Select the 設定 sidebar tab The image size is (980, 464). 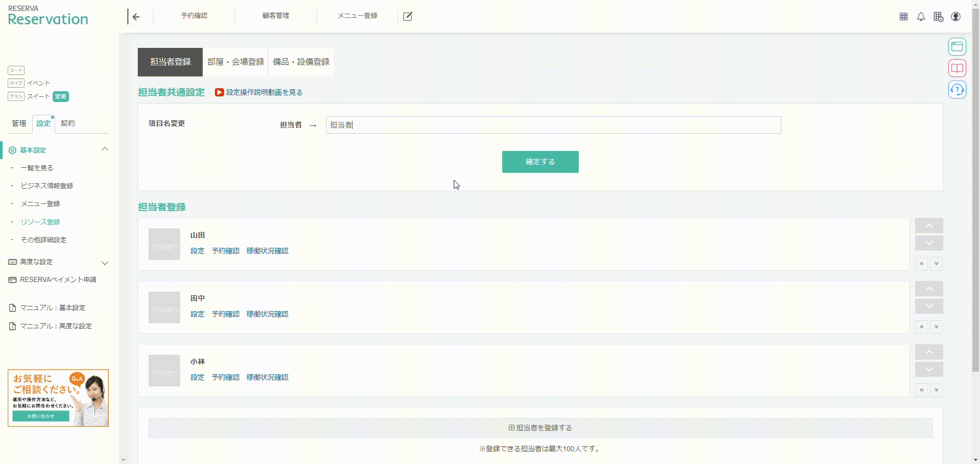(x=43, y=123)
